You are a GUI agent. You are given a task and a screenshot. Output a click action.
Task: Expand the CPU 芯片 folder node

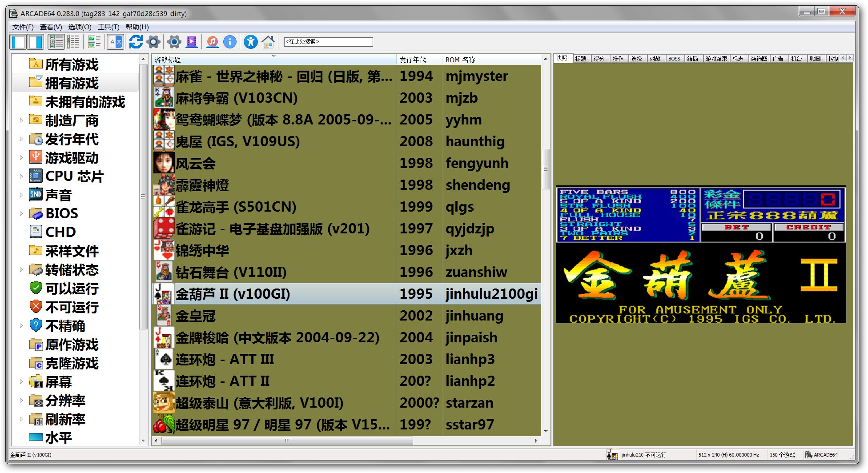(21, 176)
